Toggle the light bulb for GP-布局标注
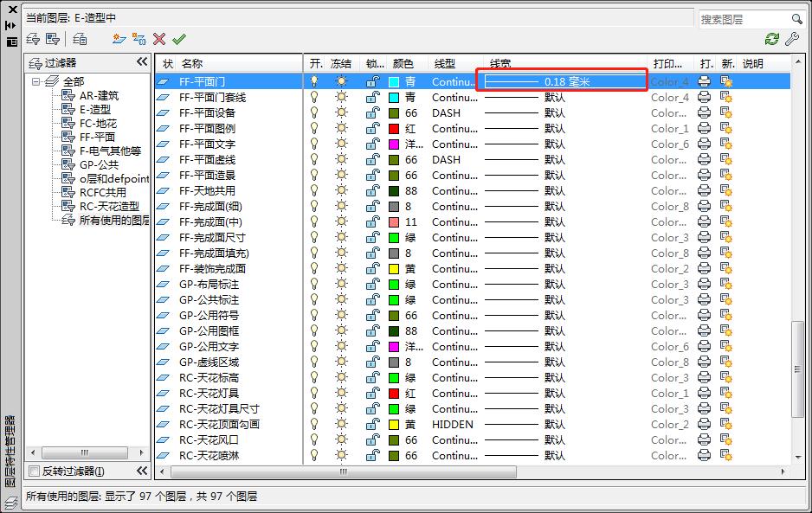 314,284
